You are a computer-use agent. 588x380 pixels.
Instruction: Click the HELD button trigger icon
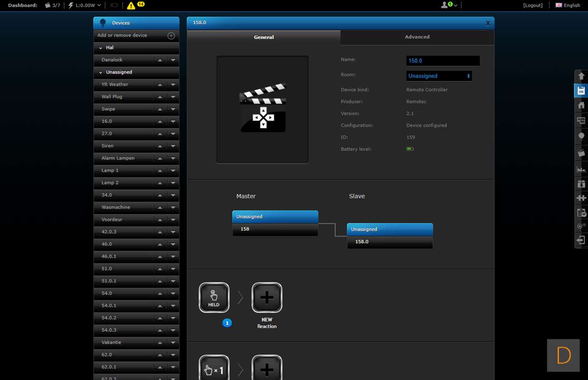point(214,297)
